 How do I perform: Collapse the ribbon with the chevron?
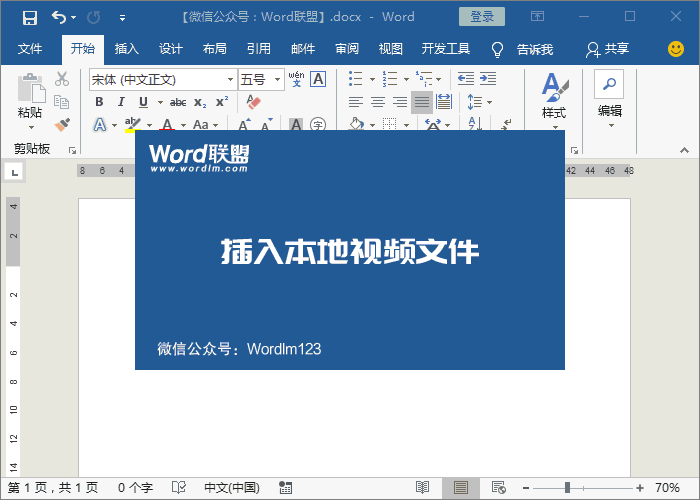(684, 150)
